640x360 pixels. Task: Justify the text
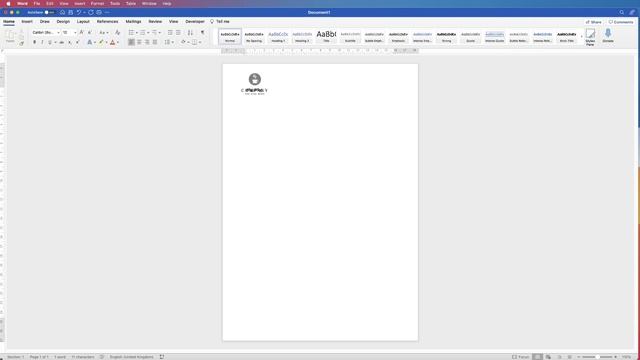pyautogui.click(x=155, y=42)
